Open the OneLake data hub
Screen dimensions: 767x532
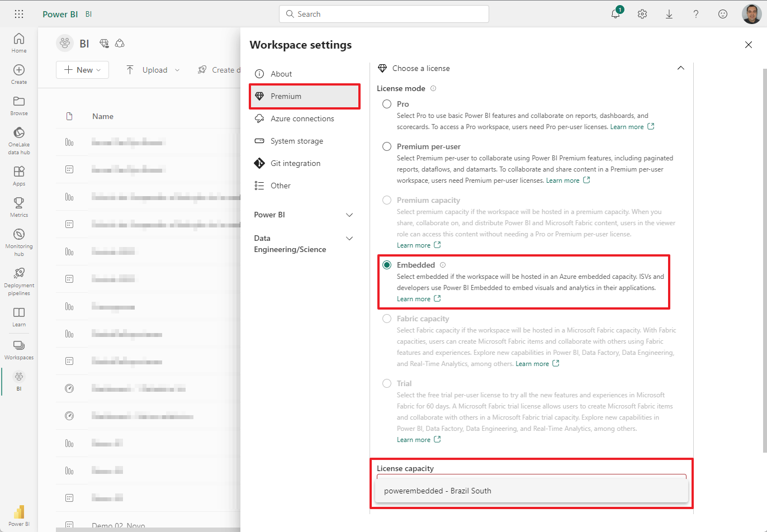[x=19, y=140]
